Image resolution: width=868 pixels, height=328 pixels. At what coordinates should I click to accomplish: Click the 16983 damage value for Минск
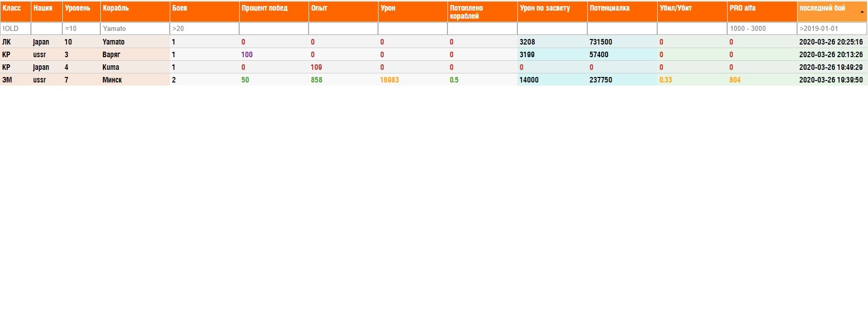point(389,80)
